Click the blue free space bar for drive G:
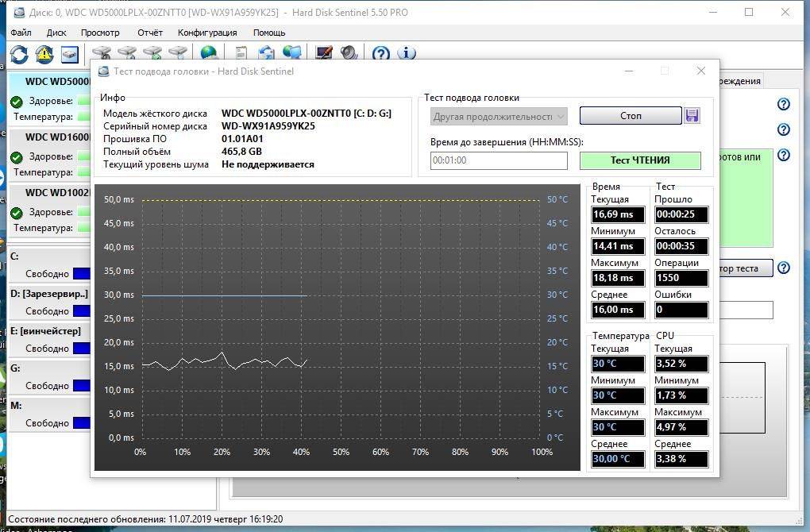 pyautogui.click(x=82, y=385)
